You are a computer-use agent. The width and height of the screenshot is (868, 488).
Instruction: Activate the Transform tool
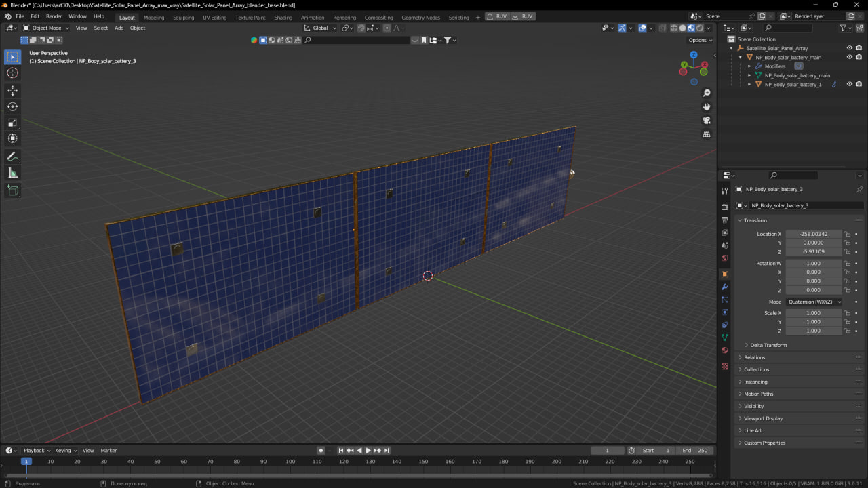[13, 138]
